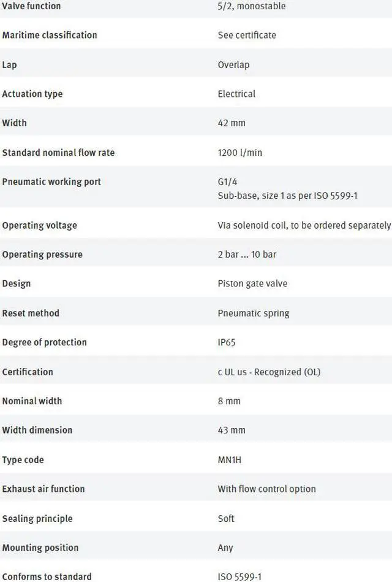Click 'With flow control option' text
392x582 pixels.
[266, 489]
